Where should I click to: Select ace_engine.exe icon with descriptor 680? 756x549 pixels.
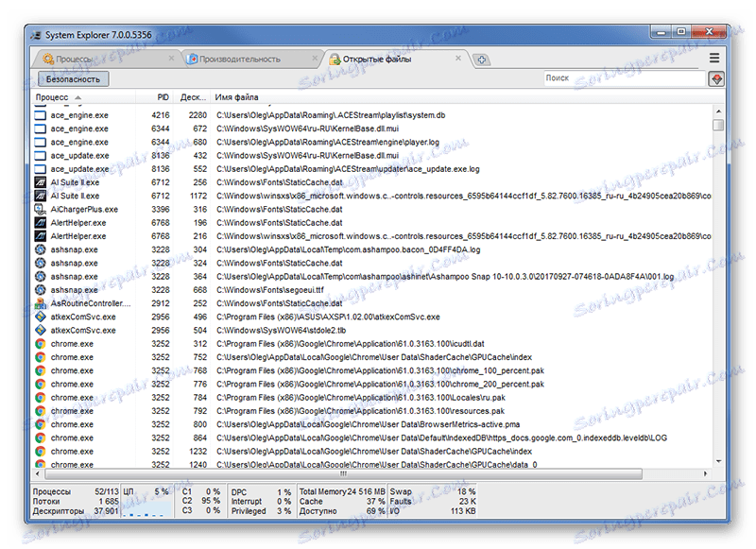pyautogui.click(x=41, y=143)
